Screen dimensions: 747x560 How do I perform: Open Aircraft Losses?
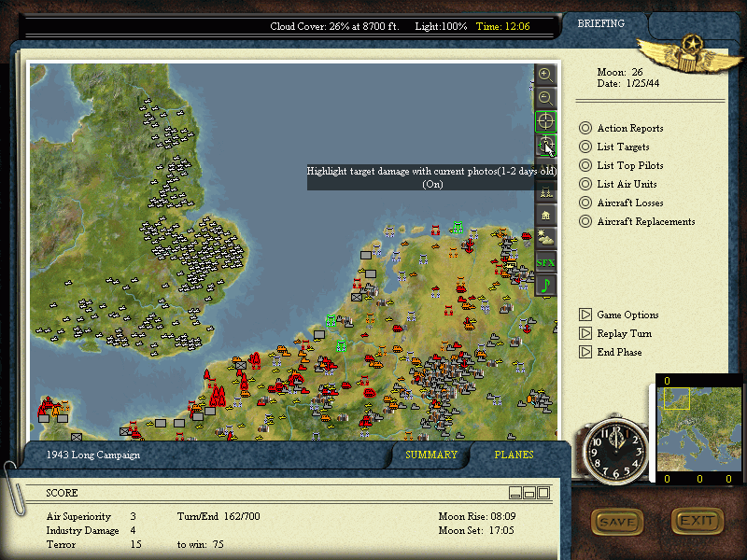pos(621,203)
